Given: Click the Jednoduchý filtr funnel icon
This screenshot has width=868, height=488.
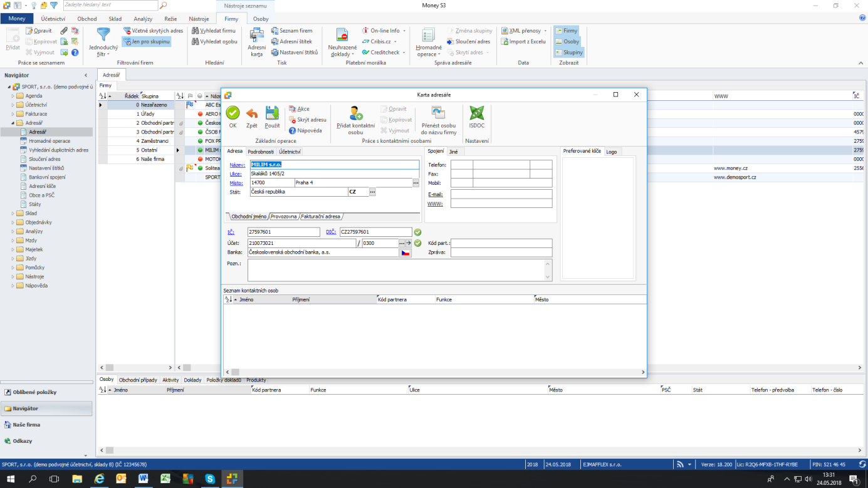Looking at the screenshot, I should 103,41.
